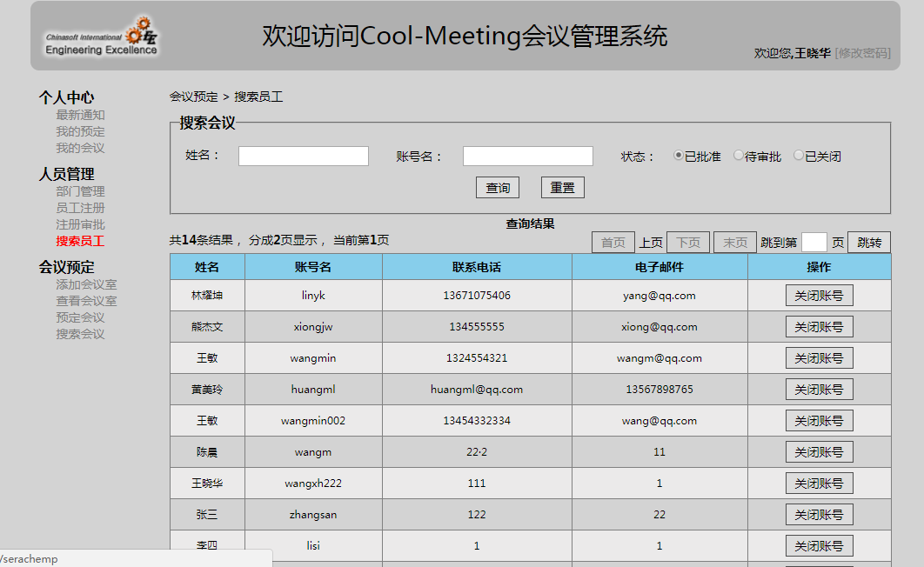This screenshot has width=924, height=567.
Task: Choose the 待审批 status option
Action: point(739,156)
